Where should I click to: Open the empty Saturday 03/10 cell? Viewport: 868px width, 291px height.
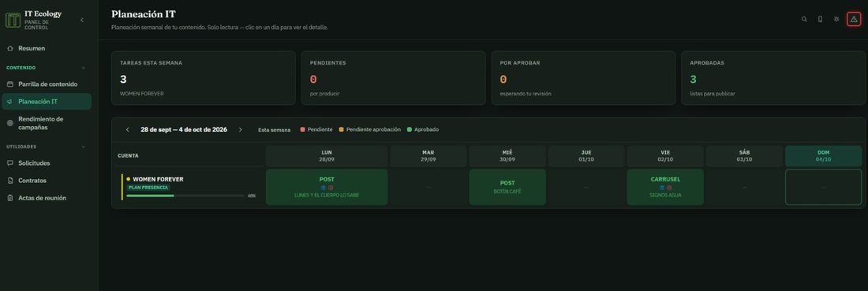(744, 187)
